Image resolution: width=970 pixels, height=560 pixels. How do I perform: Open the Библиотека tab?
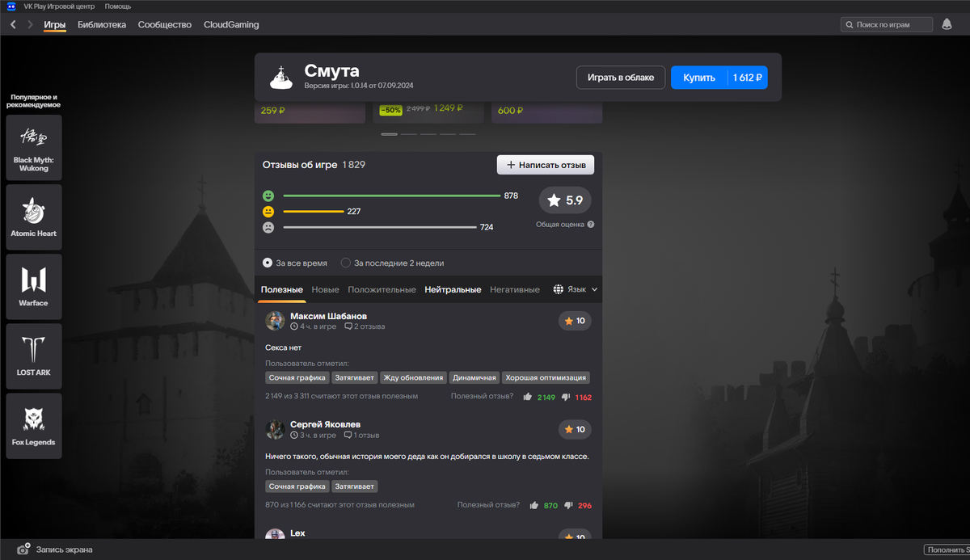click(x=102, y=25)
